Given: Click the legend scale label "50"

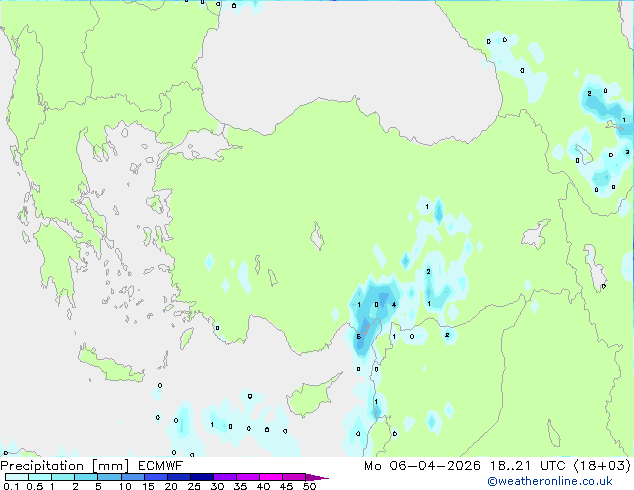Looking at the screenshot, I should pos(309,486).
